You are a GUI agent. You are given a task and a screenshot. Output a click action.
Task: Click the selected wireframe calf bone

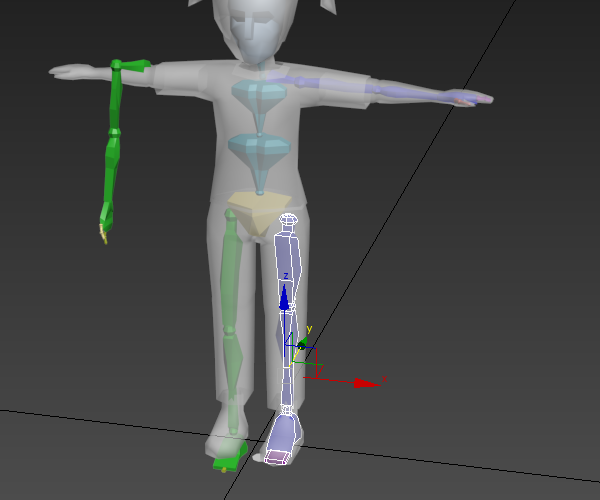pyautogui.click(x=288, y=360)
